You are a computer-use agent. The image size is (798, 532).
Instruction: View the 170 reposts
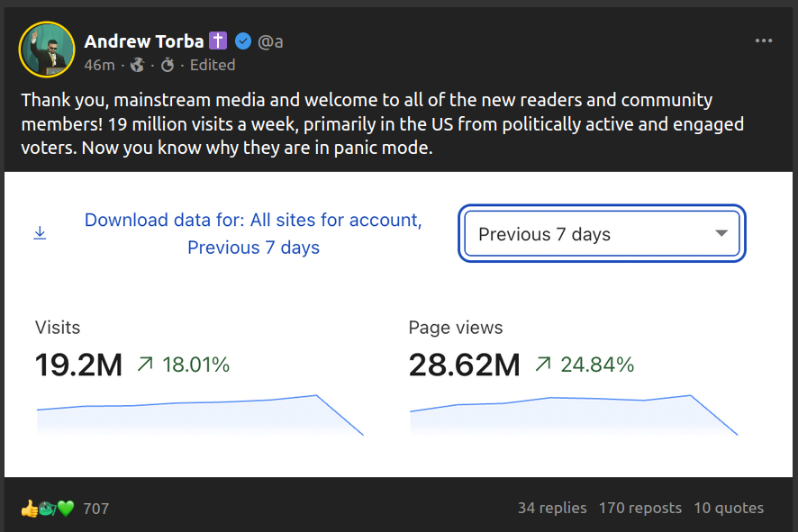640,509
